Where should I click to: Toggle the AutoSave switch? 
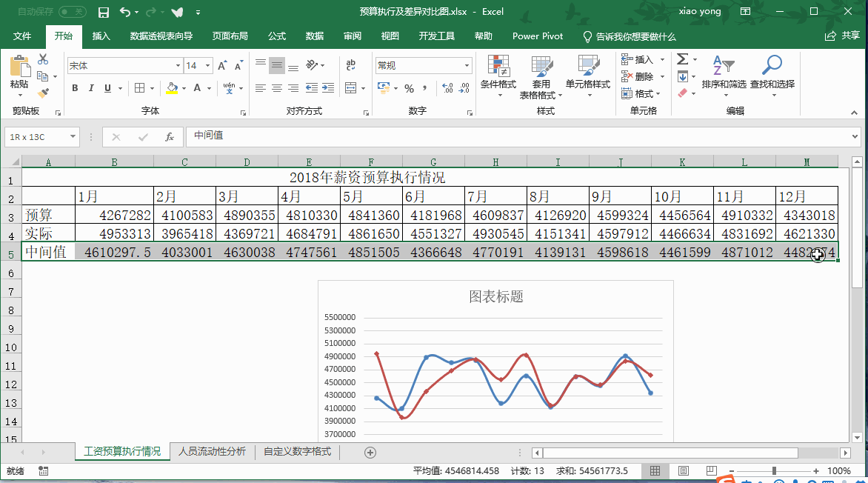tap(72, 12)
